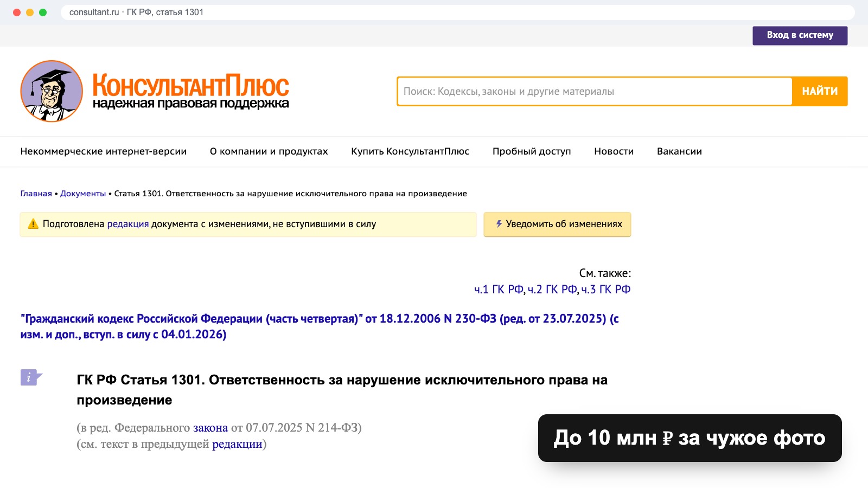Open the Civil Code part four title link

[x=320, y=326]
